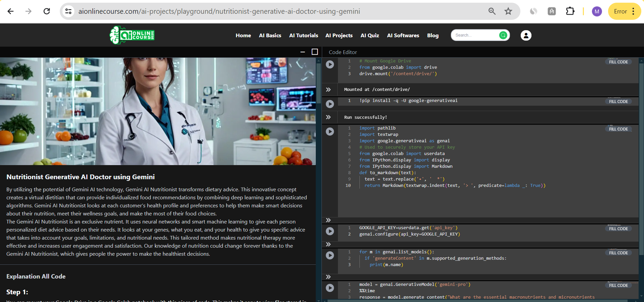Click the address bar URL

pyautogui.click(x=219, y=11)
